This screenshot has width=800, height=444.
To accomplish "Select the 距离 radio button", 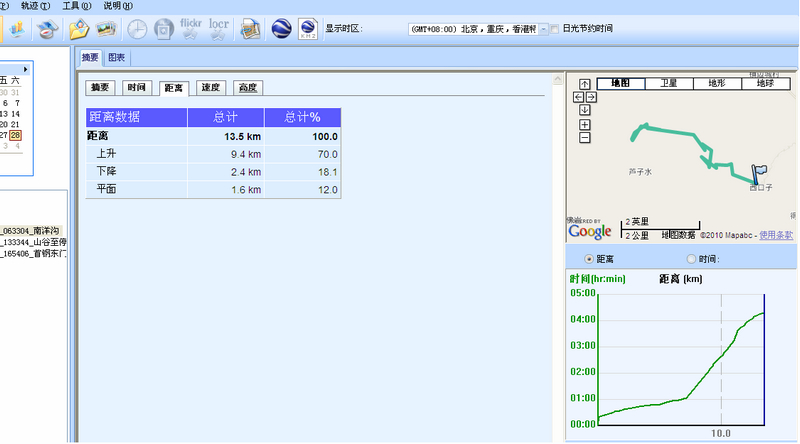I will click(589, 259).
